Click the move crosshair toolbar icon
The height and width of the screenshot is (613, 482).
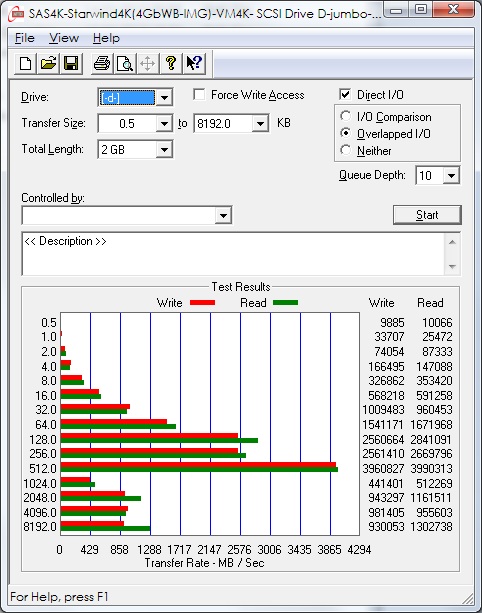pyautogui.click(x=147, y=63)
